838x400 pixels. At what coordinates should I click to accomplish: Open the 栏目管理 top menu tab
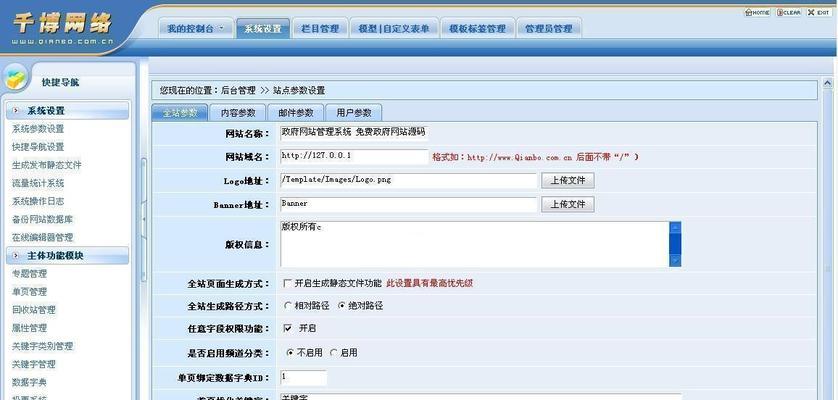(x=320, y=28)
